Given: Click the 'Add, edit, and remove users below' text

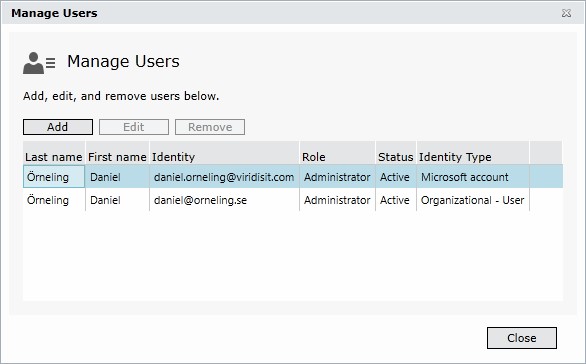Looking at the screenshot, I should click(121, 96).
